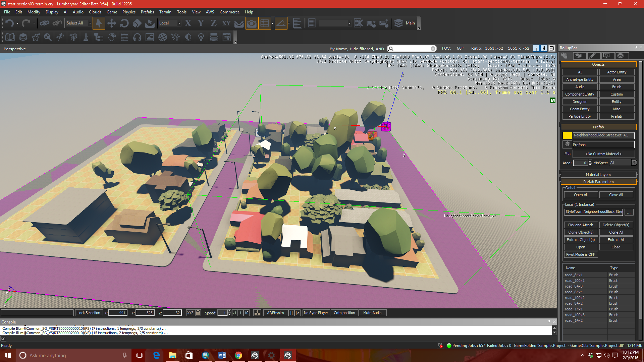Click the yellow prefab color swatch
This screenshot has height=362, width=644.
[567, 135]
